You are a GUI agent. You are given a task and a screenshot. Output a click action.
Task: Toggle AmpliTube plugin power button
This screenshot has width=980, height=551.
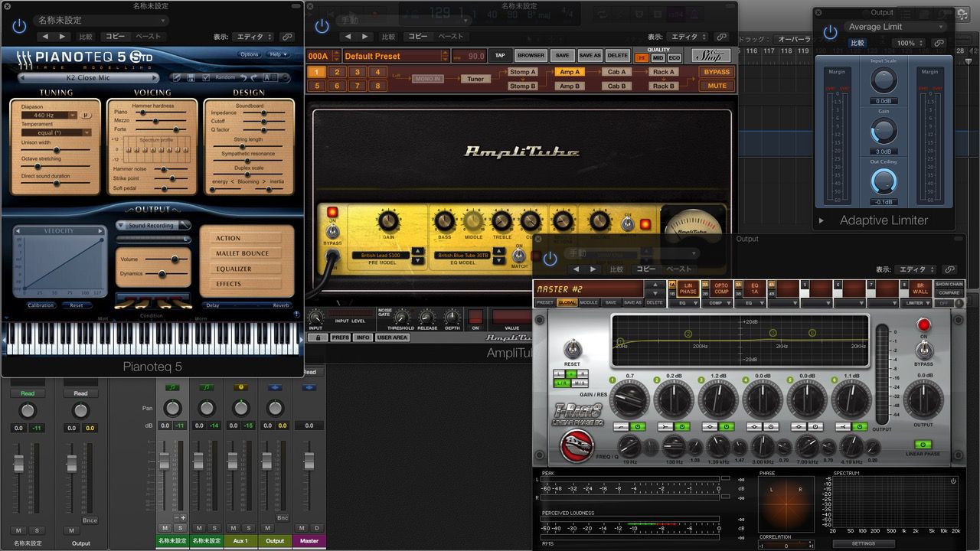322,25
